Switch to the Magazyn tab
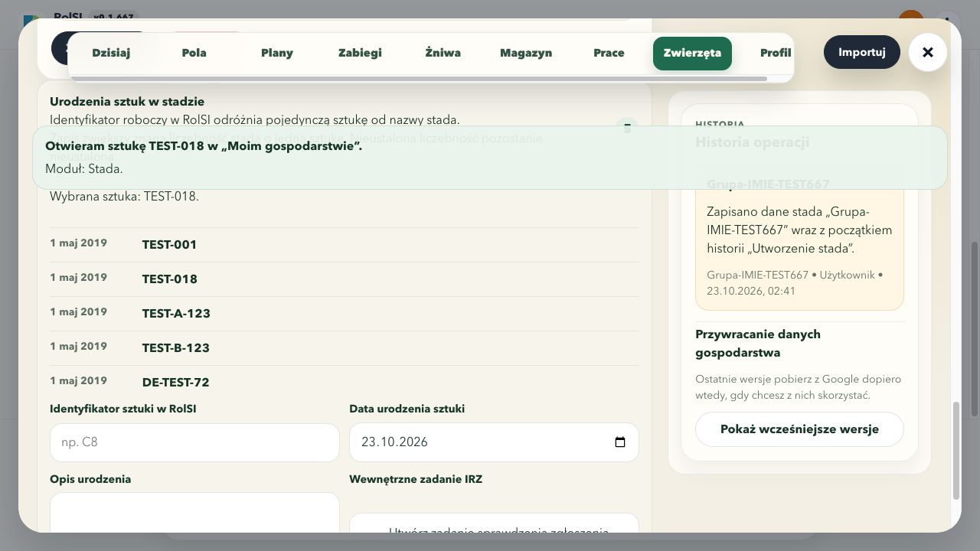Screen dimensions: 980x551 click(x=526, y=53)
